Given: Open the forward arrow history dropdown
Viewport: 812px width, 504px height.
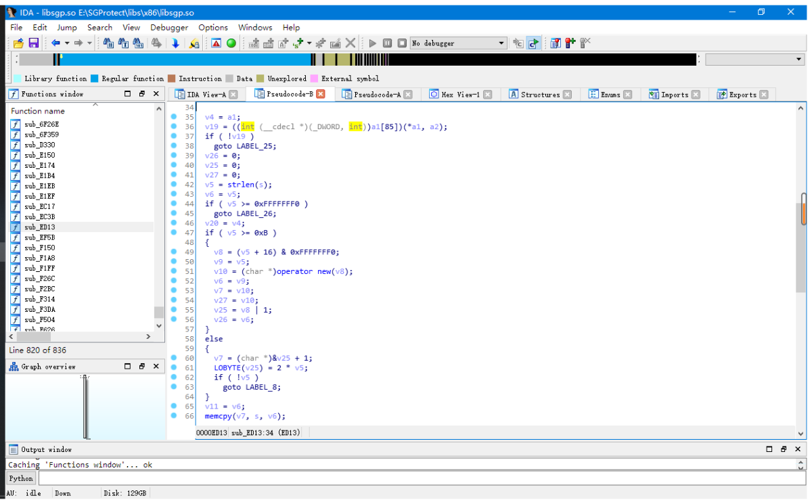Looking at the screenshot, I should (89, 43).
